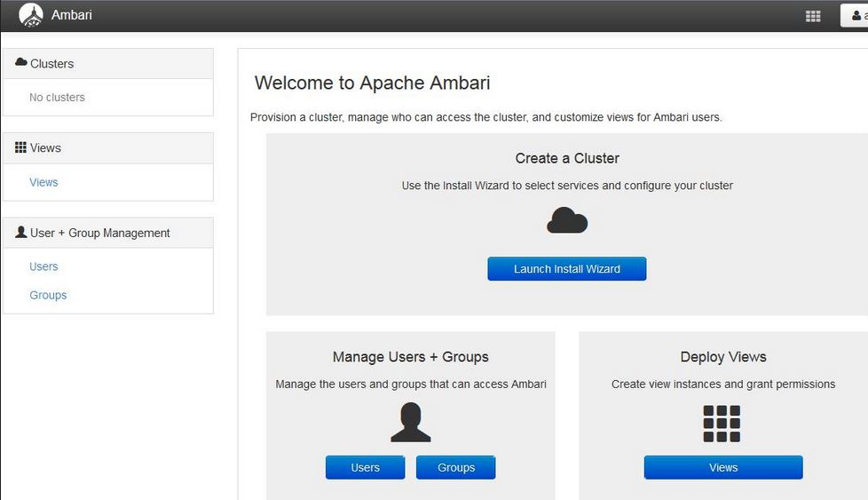Click the Launch Install Wizard button

coord(567,268)
